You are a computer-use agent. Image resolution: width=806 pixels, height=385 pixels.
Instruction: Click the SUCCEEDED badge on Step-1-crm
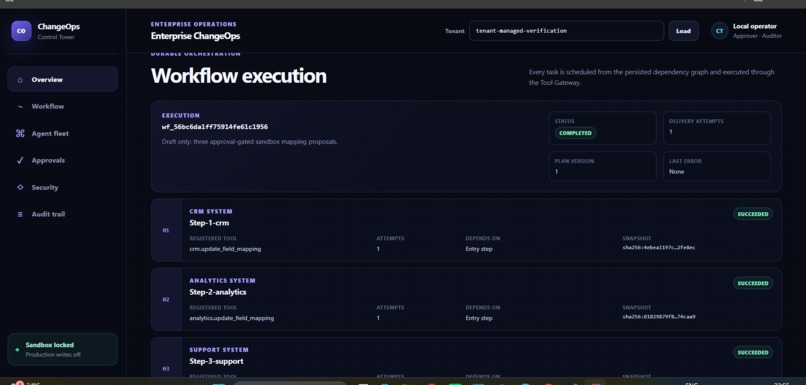tap(753, 214)
